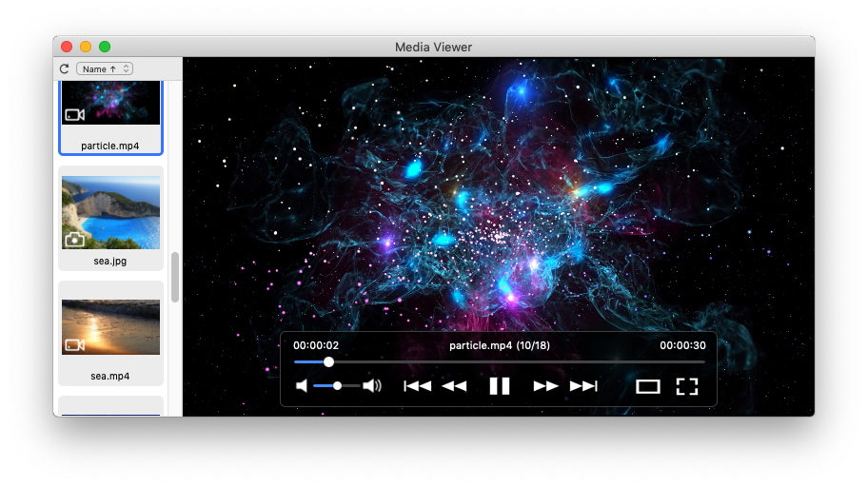The height and width of the screenshot is (487, 868).
Task: Click the photo camera icon on sea.jpg thumbnail
Action: pyautogui.click(x=75, y=240)
